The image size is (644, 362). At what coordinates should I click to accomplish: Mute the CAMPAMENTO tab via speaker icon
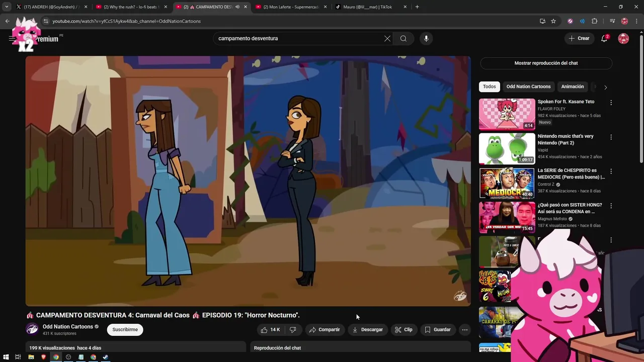tap(237, 7)
